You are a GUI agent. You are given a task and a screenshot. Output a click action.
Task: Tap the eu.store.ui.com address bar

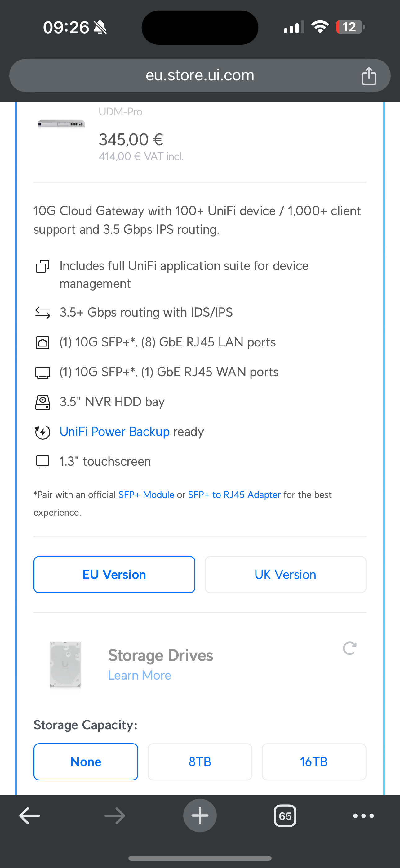coord(200,75)
